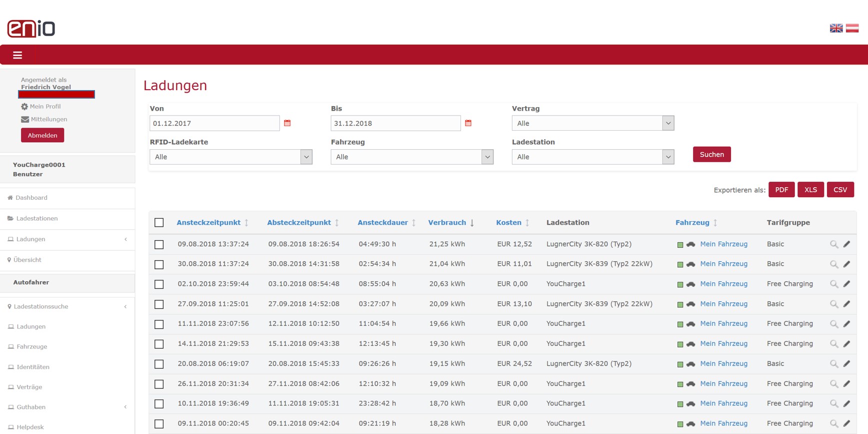View details of the 09.08.2018 13:37:24 charge
Image resolution: width=868 pixels, height=434 pixels.
coord(833,244)
